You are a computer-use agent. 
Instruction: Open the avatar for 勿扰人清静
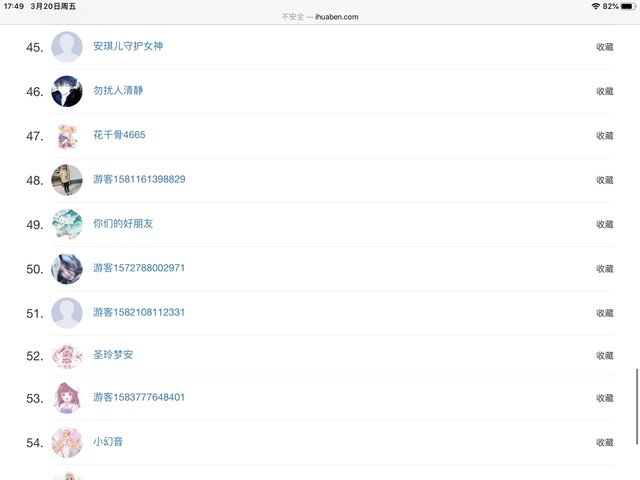(x=67, y=91)
